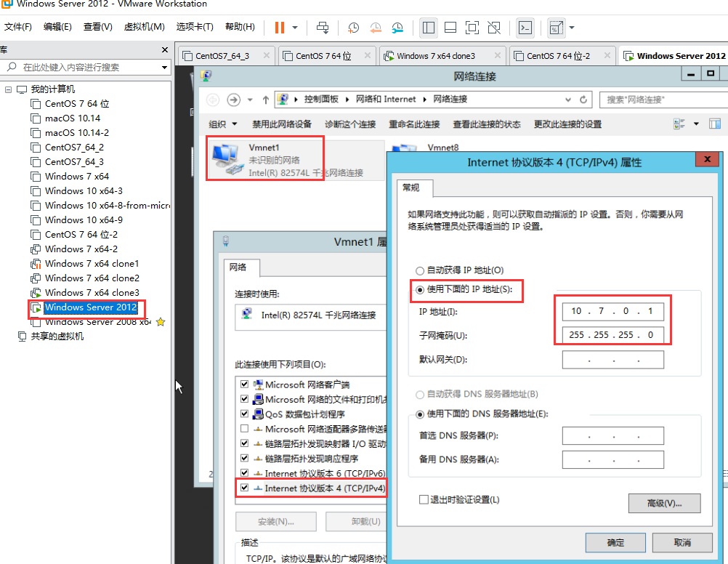The image size is (728, 564).
Task: Click 取消 in the IPv4 dialog
Action: (682, 542)
